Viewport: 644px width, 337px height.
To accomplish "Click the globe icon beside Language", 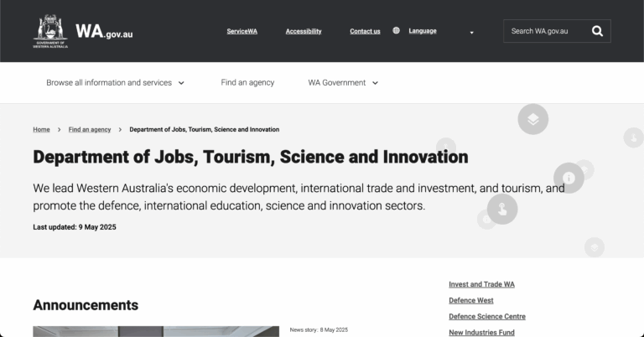I will 396,30.
